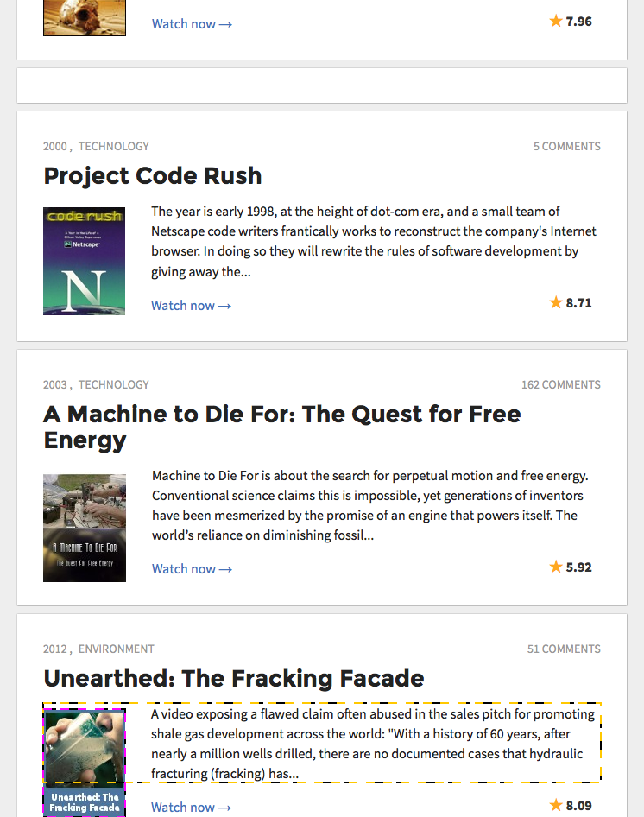Open the Unearthed Fracking Facade poster thumbnail

84,762
